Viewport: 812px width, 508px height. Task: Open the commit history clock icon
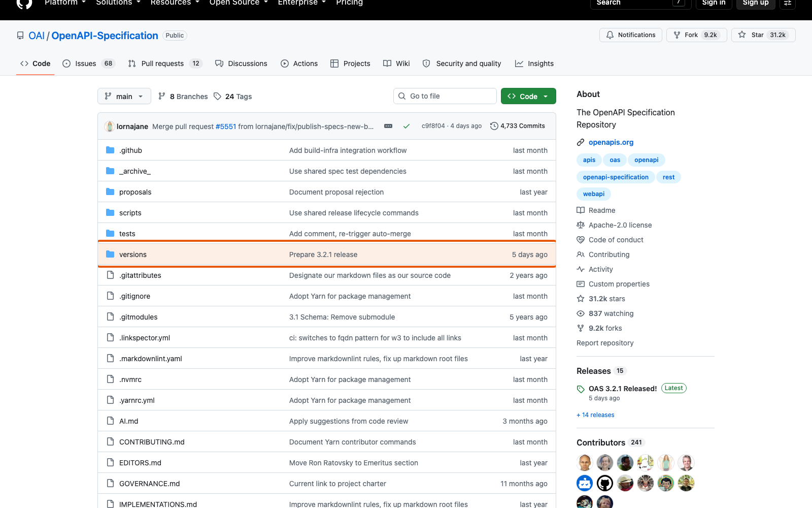[494, 126]
